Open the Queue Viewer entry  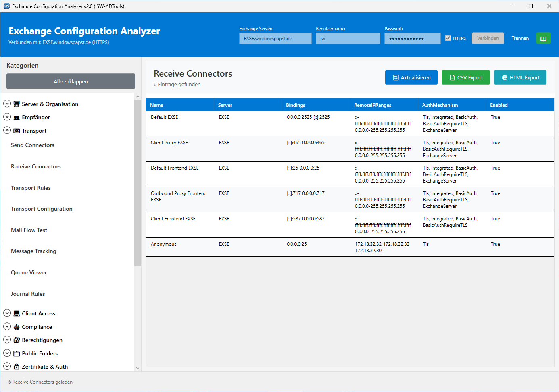point(29,272)
